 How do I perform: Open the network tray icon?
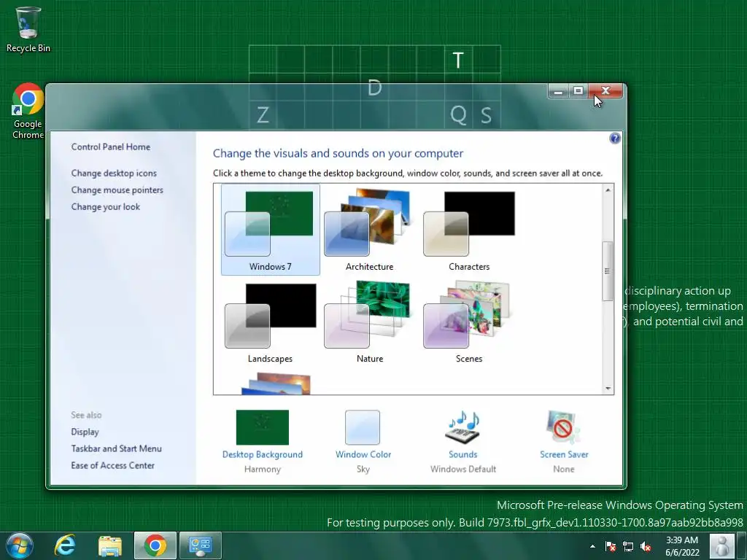pos(628,546)
